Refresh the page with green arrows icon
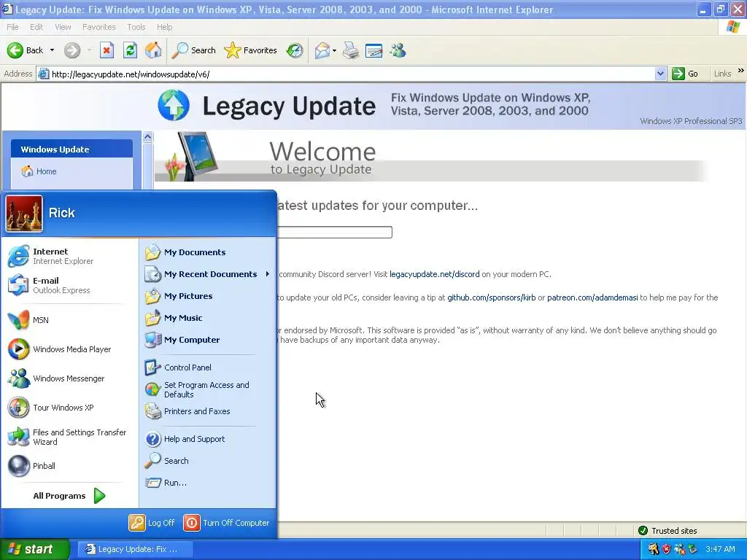This screenshot has height=560, width=747. [x=130, y=50]
